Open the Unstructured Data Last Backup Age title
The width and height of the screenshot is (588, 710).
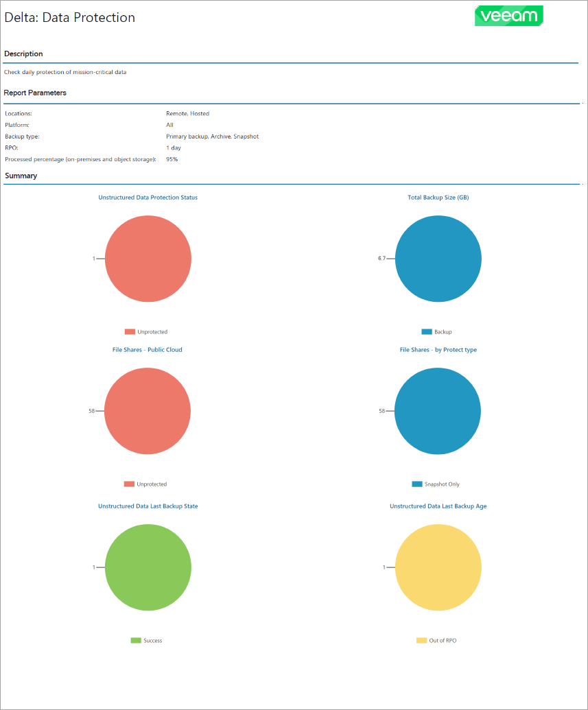point(438,506)
